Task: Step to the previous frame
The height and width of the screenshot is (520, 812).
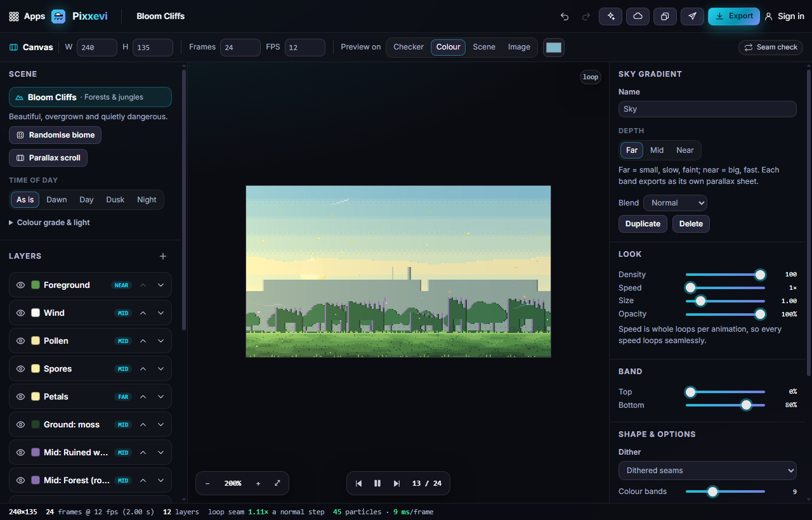Action: point(358,483)
